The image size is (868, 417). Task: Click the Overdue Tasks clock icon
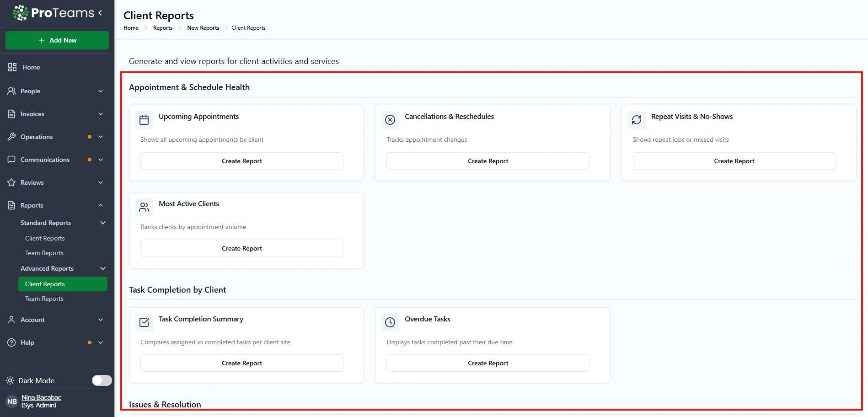[390, 322]
